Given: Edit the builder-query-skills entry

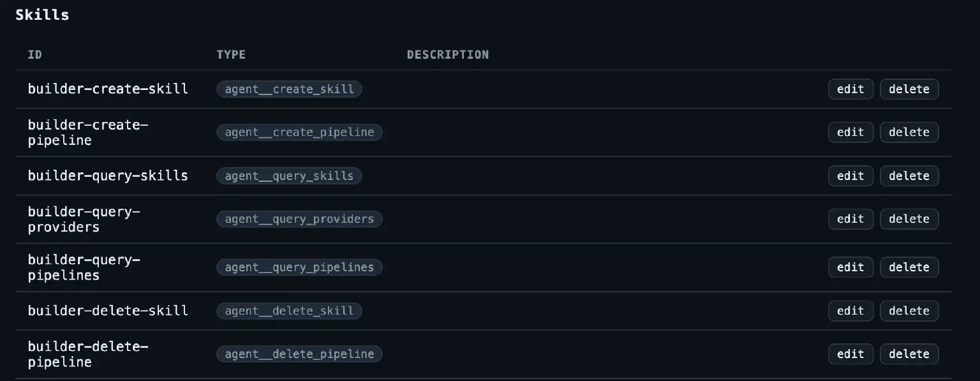Looking at the screenshot, I should tap(850, 176).
